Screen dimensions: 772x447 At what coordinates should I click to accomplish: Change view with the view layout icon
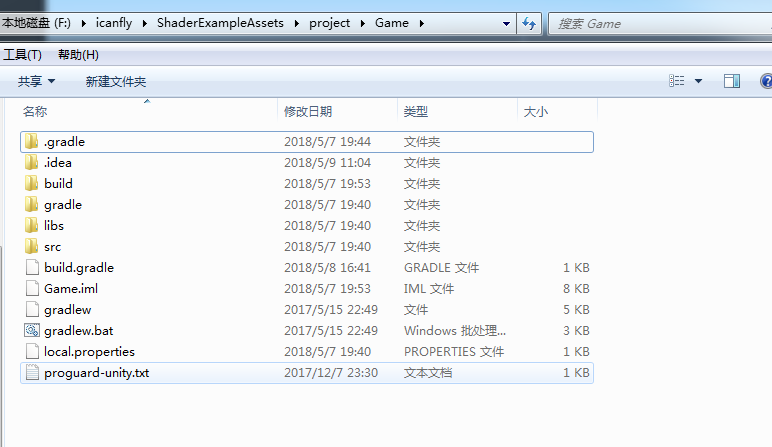(x=676, y=81)
